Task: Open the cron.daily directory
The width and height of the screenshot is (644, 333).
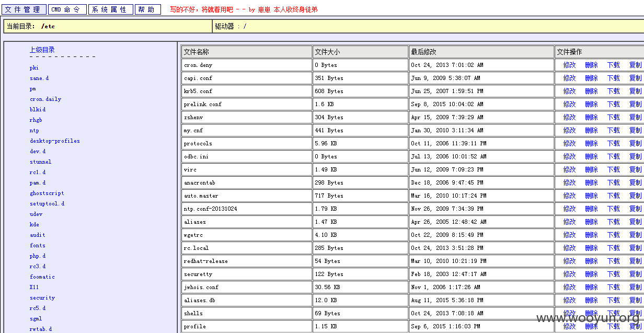Action: click(x=45, y=99)
